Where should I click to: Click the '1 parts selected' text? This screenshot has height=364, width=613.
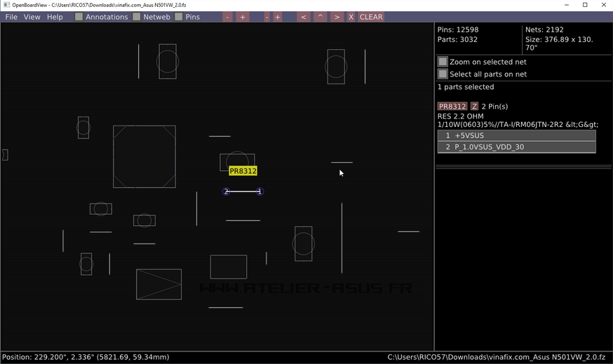click(x=466, y=87)
